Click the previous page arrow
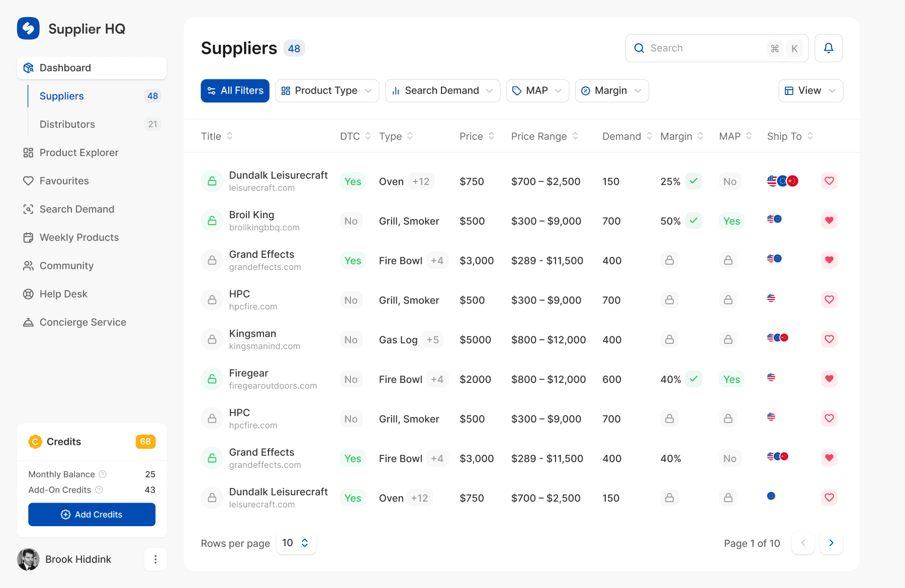This screenshot has width=905, height=588. (803, 543)
